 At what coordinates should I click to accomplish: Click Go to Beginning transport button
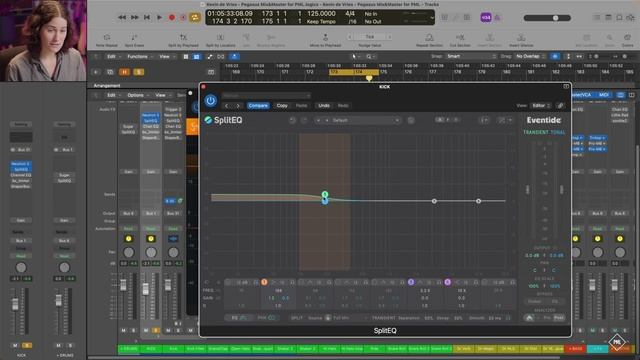[x=147, y=18]
